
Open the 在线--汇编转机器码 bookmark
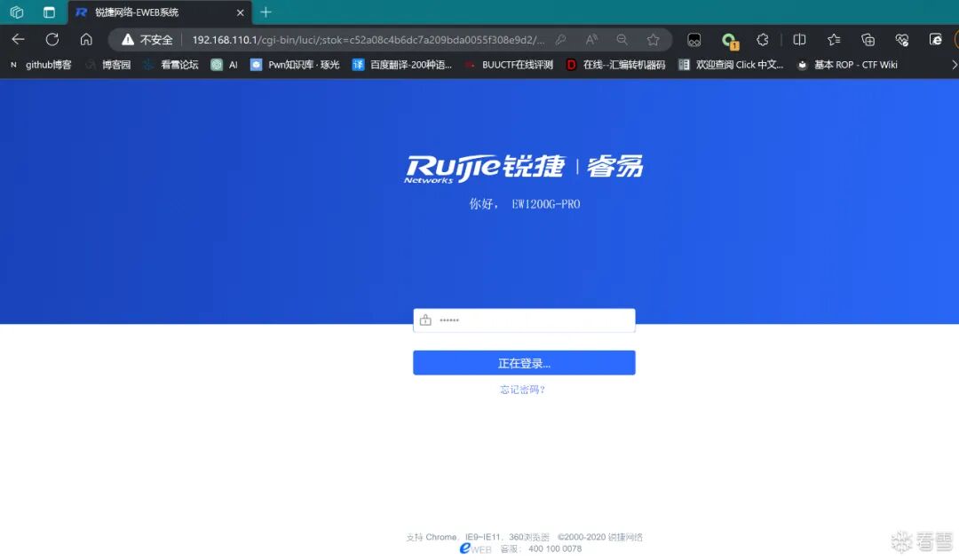coord(615,65)
